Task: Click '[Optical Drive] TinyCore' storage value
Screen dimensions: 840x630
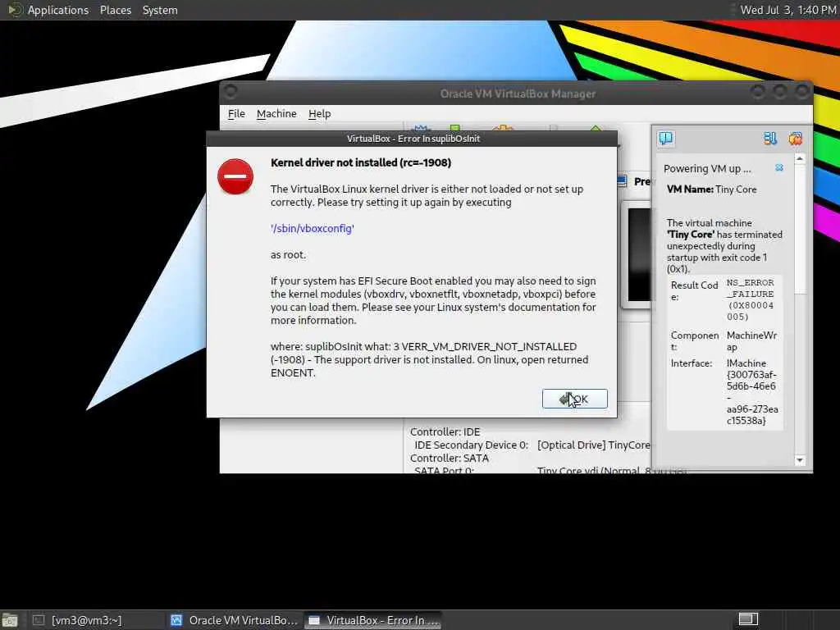Action: 594,445
